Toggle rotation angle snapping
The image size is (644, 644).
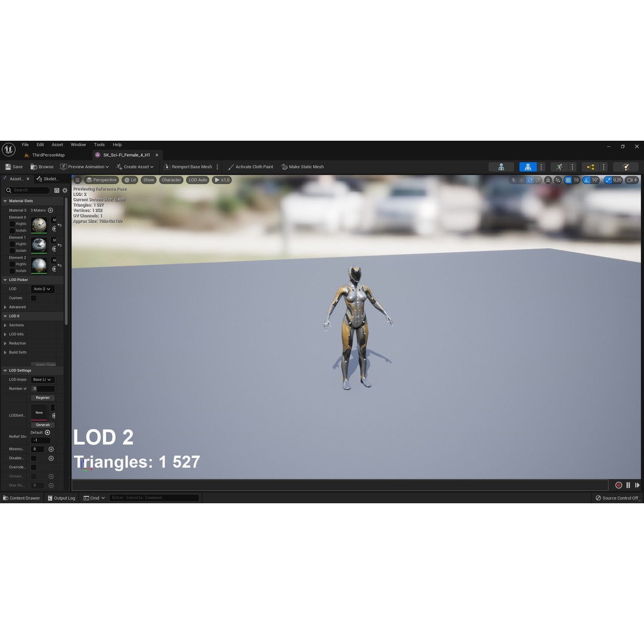(x=587, y=180)
